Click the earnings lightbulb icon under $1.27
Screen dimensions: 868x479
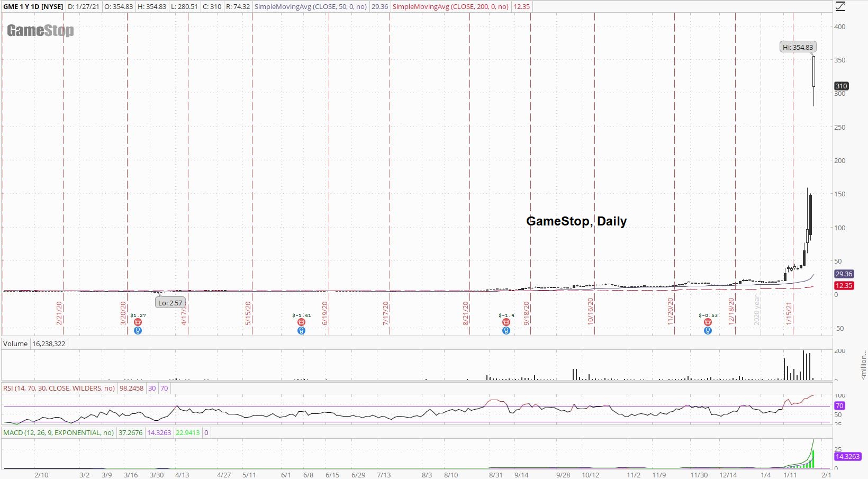coord(138,331)
